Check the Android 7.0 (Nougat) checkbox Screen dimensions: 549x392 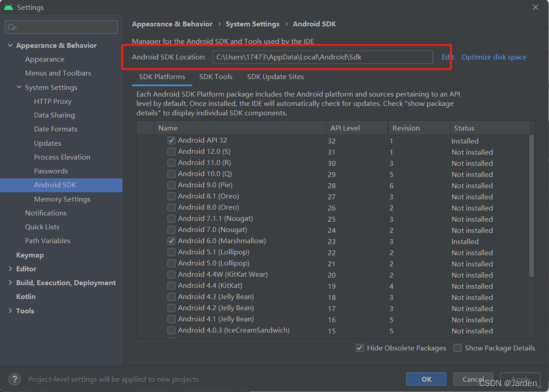(171, 230)
